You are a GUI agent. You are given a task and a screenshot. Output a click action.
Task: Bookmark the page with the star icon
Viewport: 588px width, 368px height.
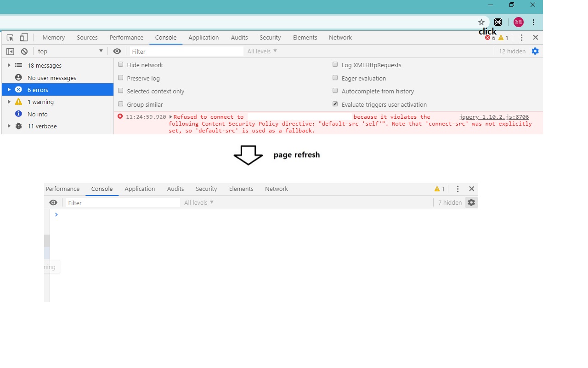point(481,22)
